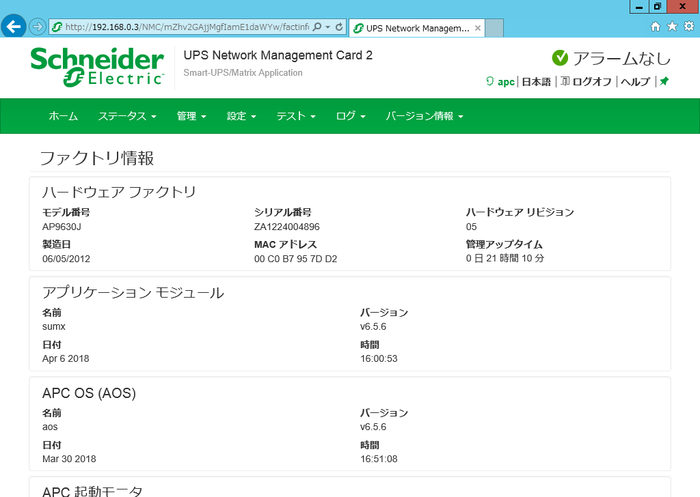Screen dimensions: 700x497
Task: Click the Schneider Electric logo
Action: tap(97, 67)
